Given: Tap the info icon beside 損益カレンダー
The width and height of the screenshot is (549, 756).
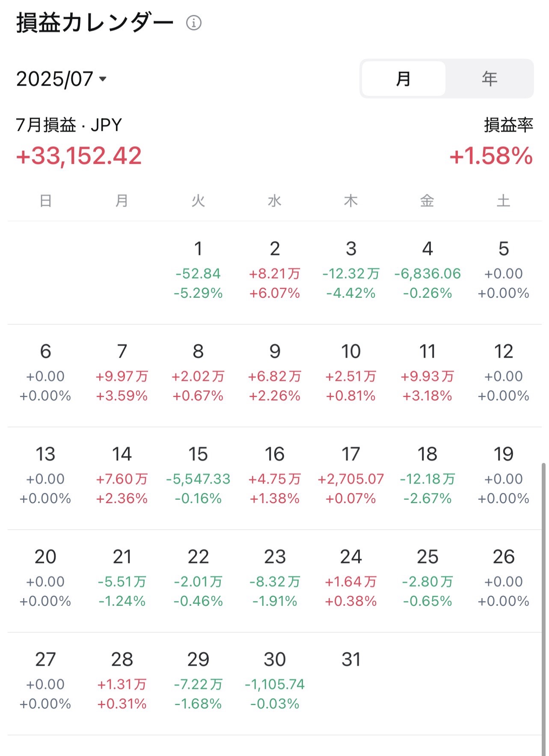Looking at the screenshot, I should click(x=194, y=23).
